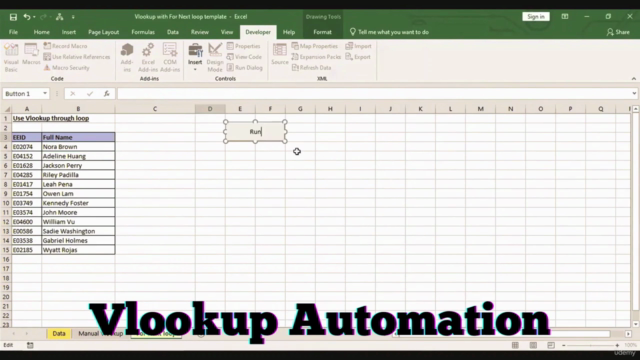Click the XML Export button

[x=358, y=57]
